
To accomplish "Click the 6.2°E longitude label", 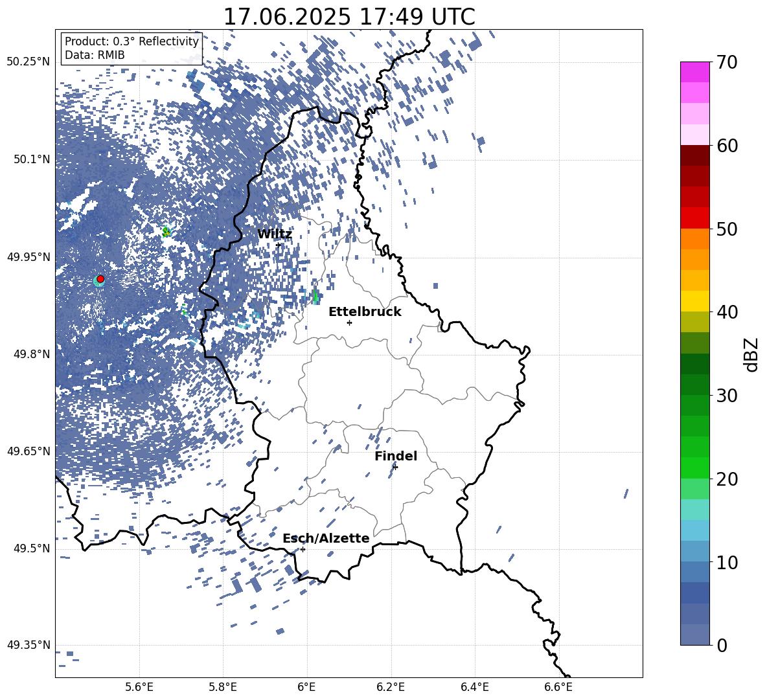I will [x=391, y=687].
